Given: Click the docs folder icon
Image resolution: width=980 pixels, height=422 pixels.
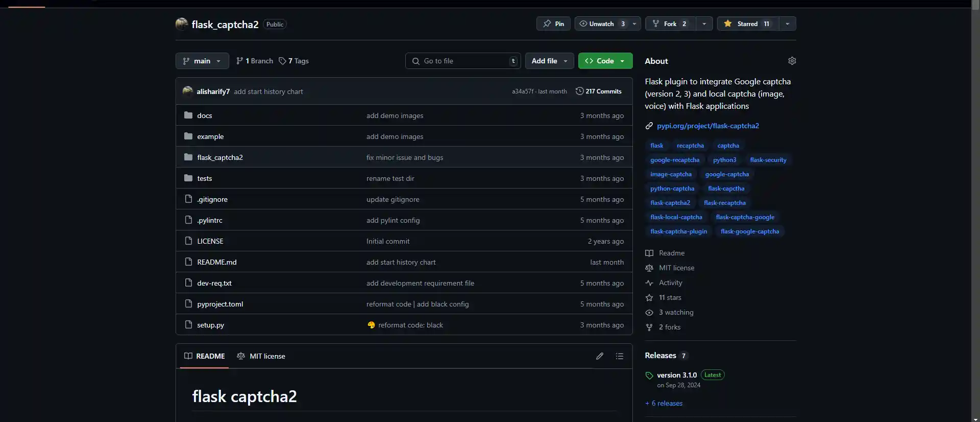Looking at the screenshot, I should pos(188,115).
